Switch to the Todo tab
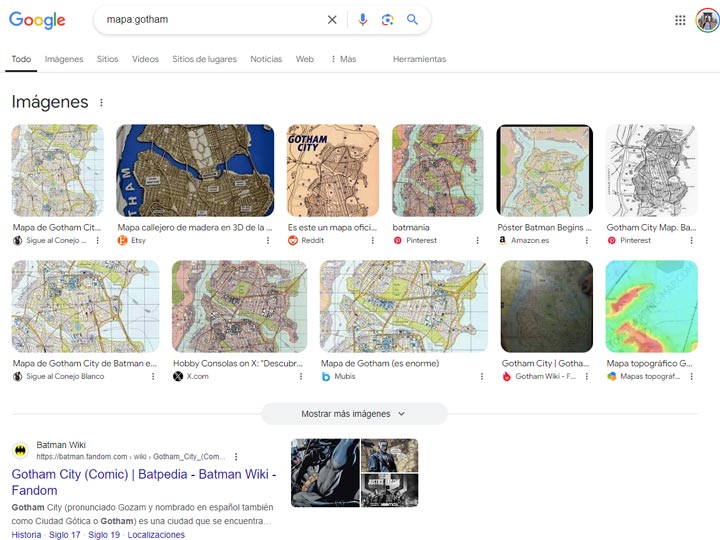Screen dimensions: 720x540 pyautogui.click(x=21, y=59)
